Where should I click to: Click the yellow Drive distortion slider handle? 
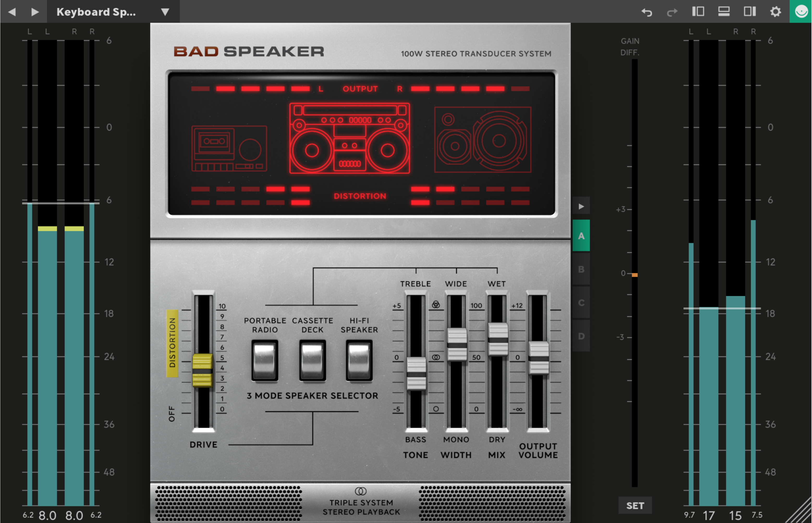point(203,370)
